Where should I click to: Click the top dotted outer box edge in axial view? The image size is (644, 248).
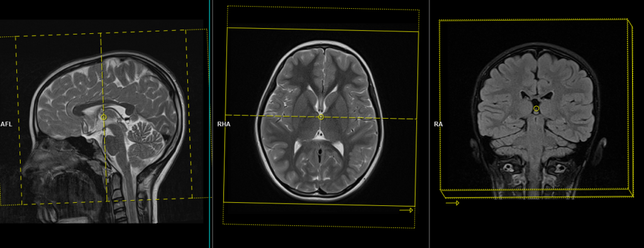[x=323, y=8]
